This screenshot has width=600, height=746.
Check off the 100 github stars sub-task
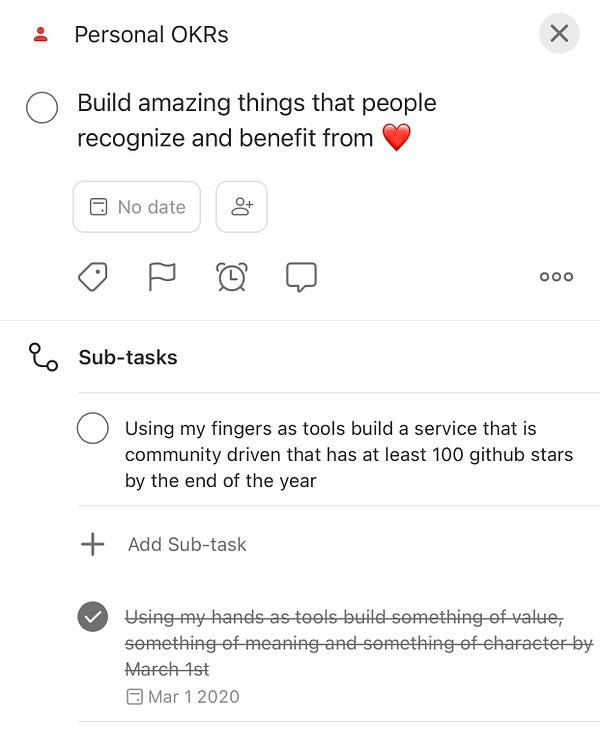(x=93, y=429)
